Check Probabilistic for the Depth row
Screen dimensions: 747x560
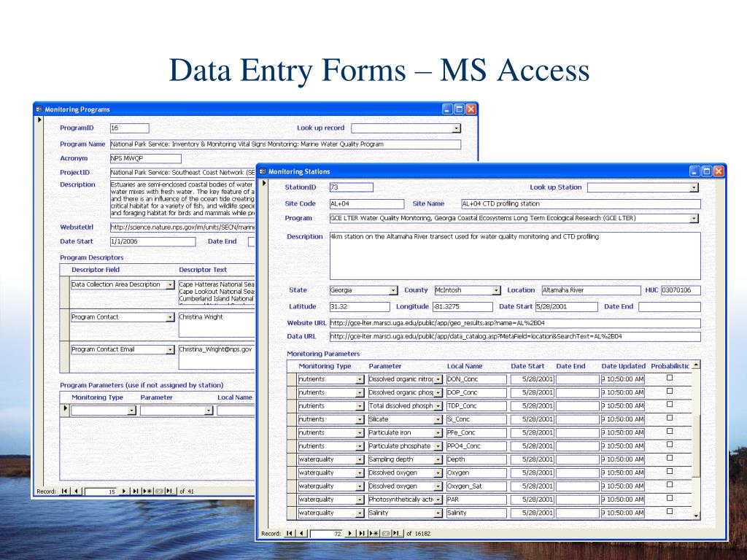click(x=670, y=458)
